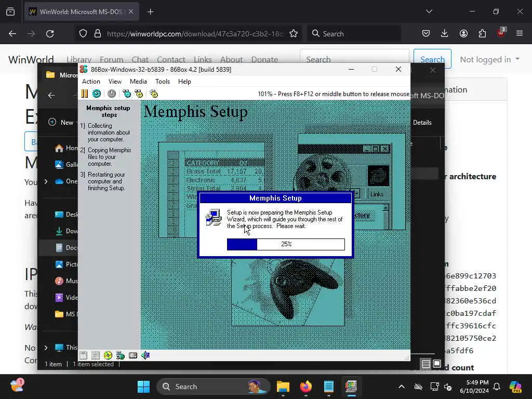Select Downloads in Explorer sidebar
Image resolution: width=532 pixels, height=399 pixels.
pos(66,231)
